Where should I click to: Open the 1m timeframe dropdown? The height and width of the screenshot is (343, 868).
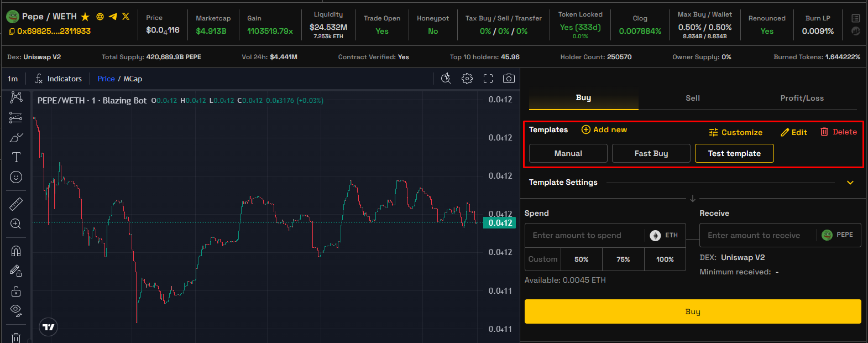click(x=13, y=79)
